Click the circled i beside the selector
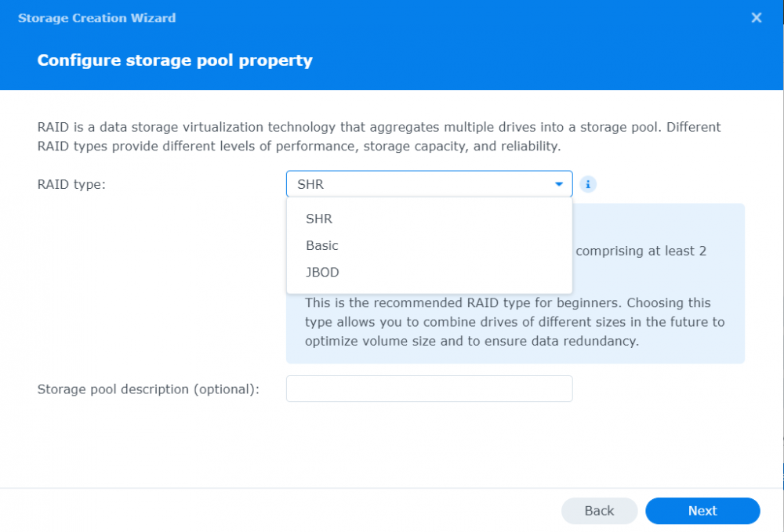 click(588, 184)
